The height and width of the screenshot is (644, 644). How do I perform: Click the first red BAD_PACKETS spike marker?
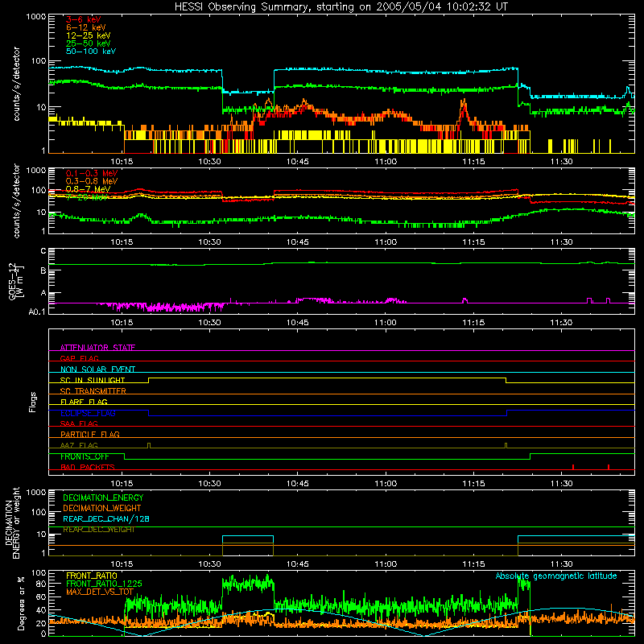pyautogui.click(x=573, y=467)
